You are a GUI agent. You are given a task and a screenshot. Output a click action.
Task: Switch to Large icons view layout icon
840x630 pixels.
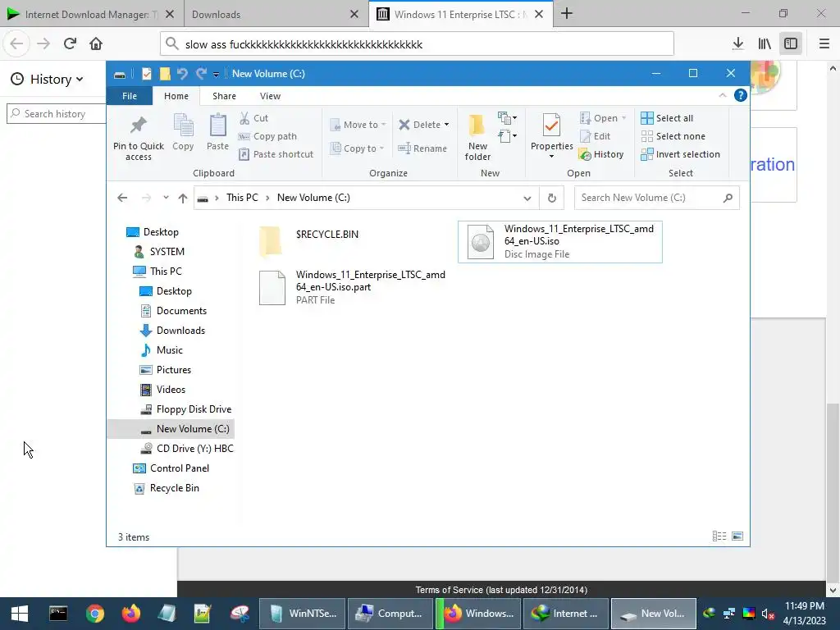(x=737, y=536)
